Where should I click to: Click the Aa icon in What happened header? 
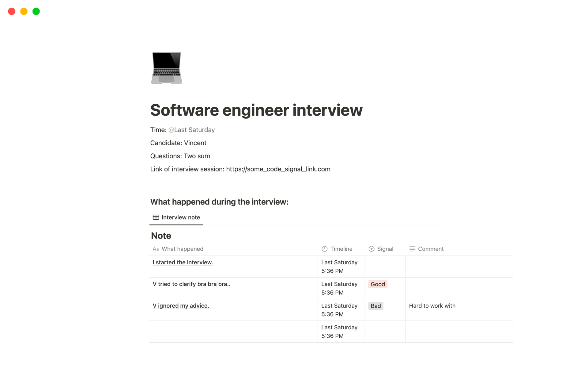coord(156,249)
